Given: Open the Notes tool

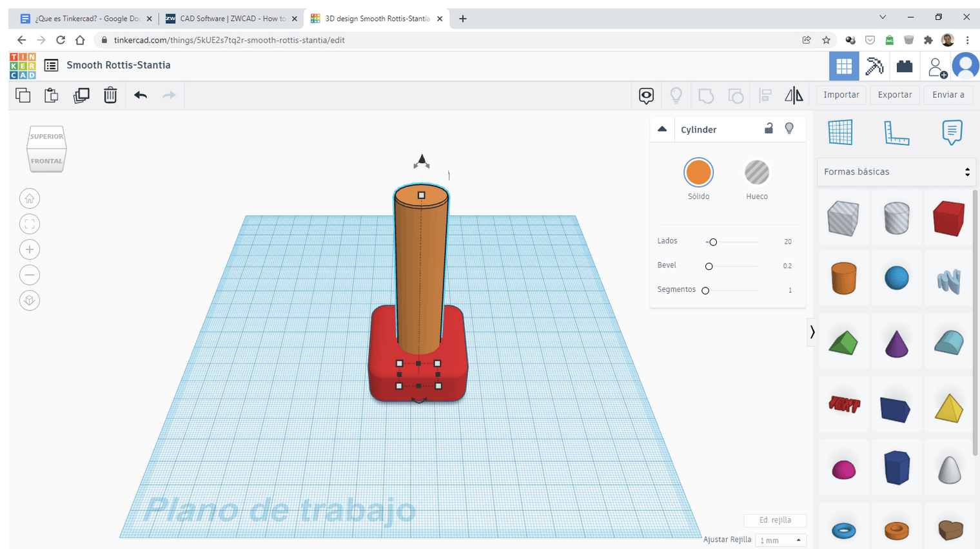Looking at the screenshot, I should click(952, 133).
